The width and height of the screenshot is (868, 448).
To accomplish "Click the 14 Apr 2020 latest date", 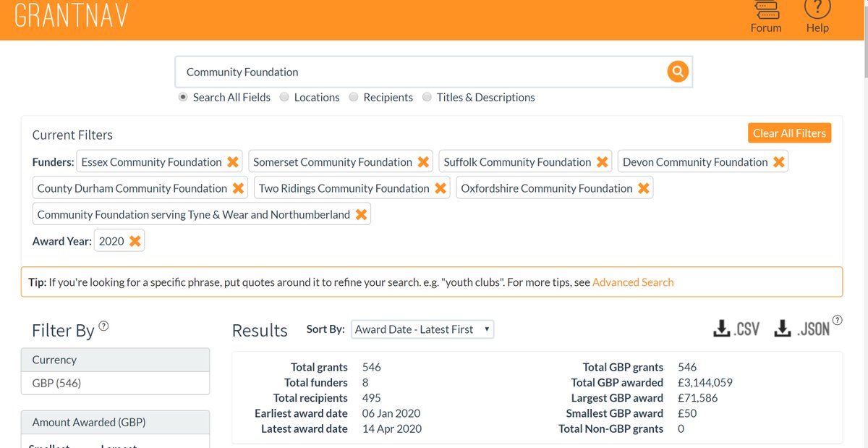I will click(391, 428).
